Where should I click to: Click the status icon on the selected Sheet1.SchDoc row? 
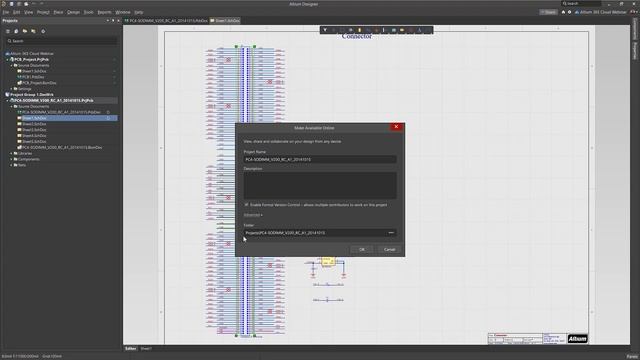click(x=108, y=118)
